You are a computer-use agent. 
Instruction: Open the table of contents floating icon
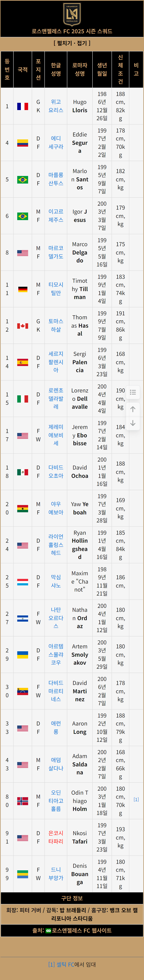click(133, 392)
